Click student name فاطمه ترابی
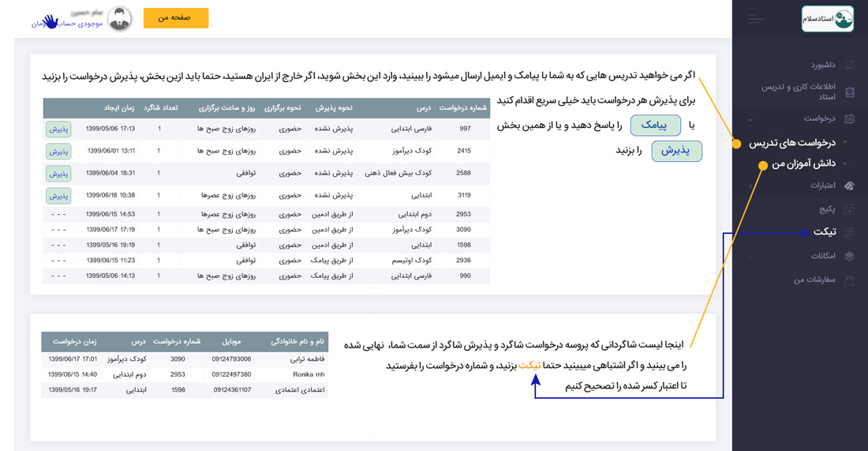The width and height of the screenshot is (868, 451). (307, 359)
